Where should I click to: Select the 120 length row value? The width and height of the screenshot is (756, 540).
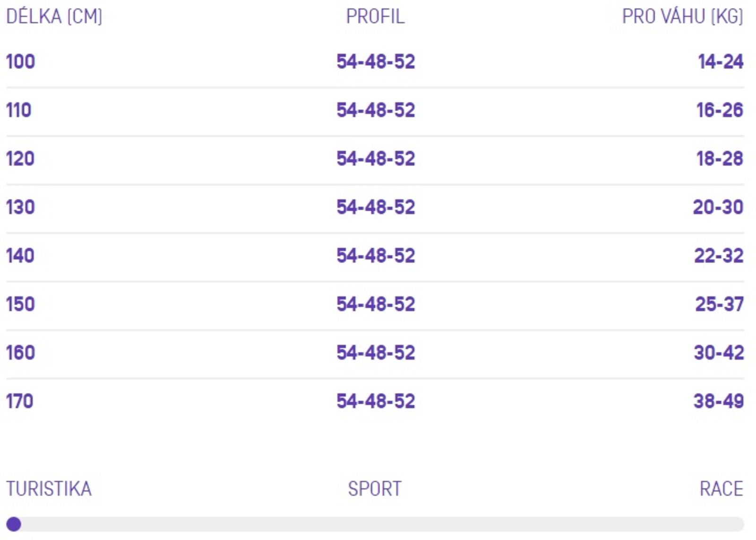(20, 159)
